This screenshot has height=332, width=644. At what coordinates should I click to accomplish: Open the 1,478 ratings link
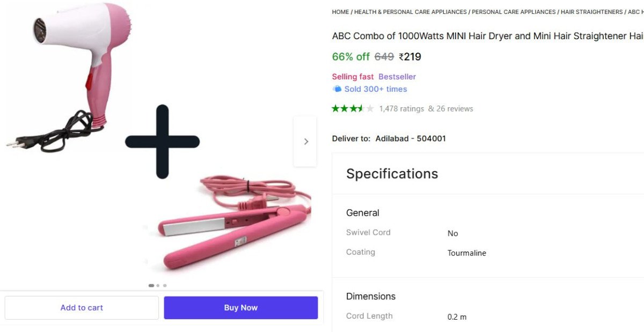click(401, 108)
